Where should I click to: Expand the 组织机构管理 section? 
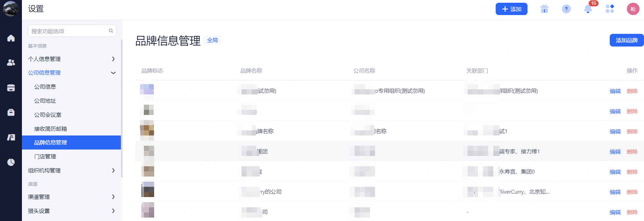pyautogui.click(x=113, y=170)
